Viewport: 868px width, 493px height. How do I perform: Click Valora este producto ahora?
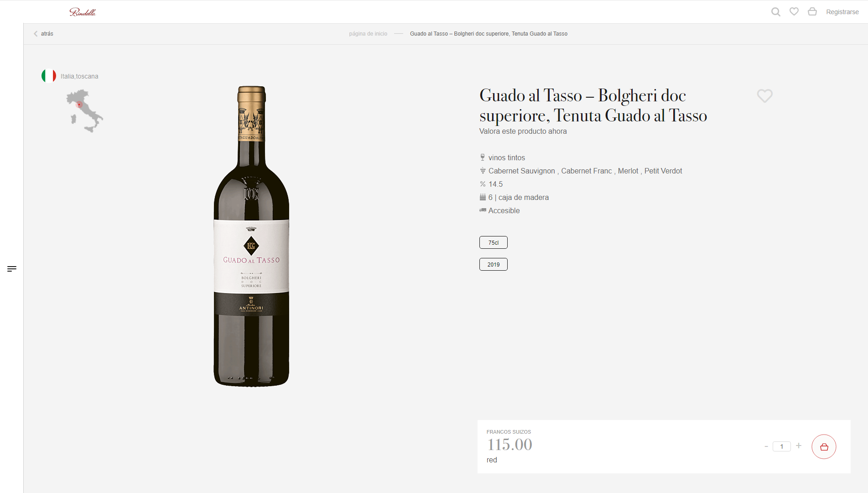pyautogui.click(x=523, y=131)
